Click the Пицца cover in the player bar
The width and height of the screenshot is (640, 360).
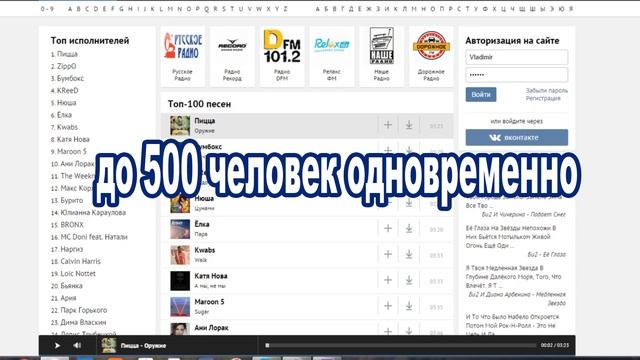point(109,346)
